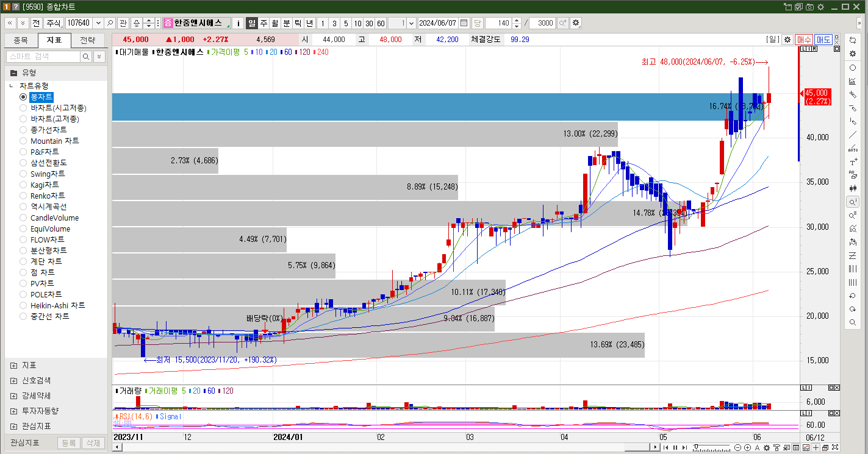Click the smart search magnifier button
The height and width of the screenshot is (454, 868).
[86, 57]
